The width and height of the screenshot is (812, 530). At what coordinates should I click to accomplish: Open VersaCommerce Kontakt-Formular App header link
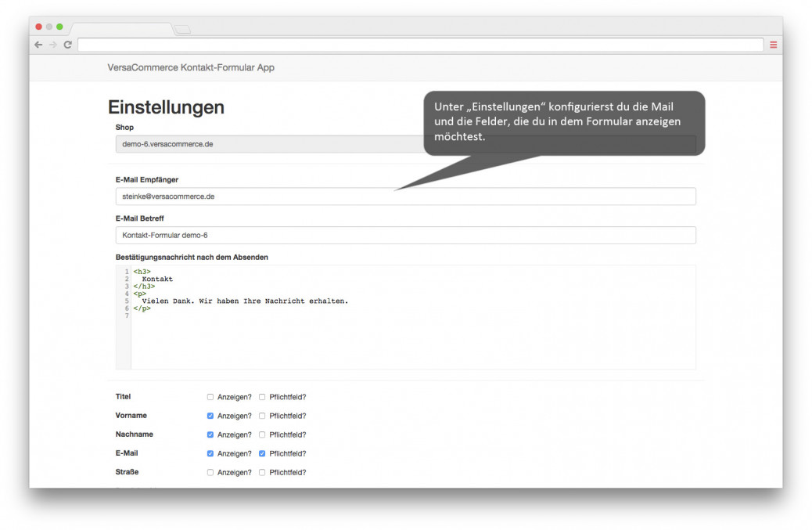tap(191, 67)
